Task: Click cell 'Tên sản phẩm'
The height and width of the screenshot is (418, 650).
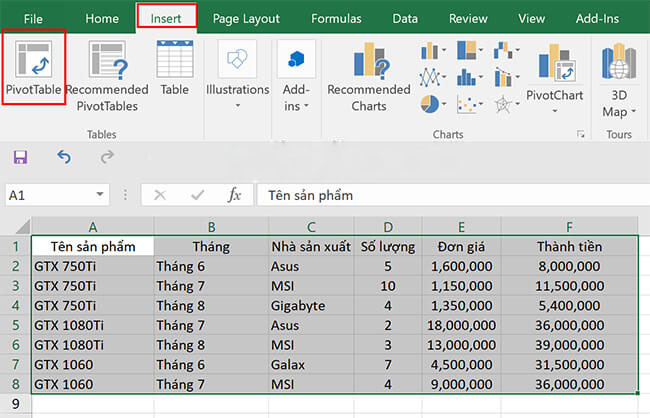Action: pos(92,246)
